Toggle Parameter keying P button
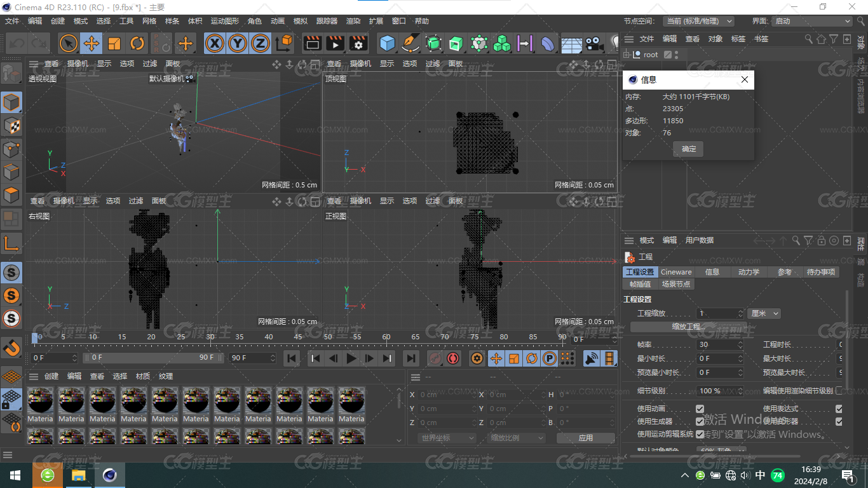Viewport: 868px width, 488px height. click(x=550, y=358)
